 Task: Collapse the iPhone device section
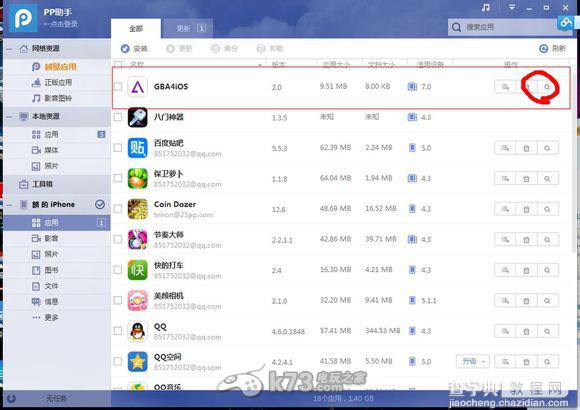9,205
